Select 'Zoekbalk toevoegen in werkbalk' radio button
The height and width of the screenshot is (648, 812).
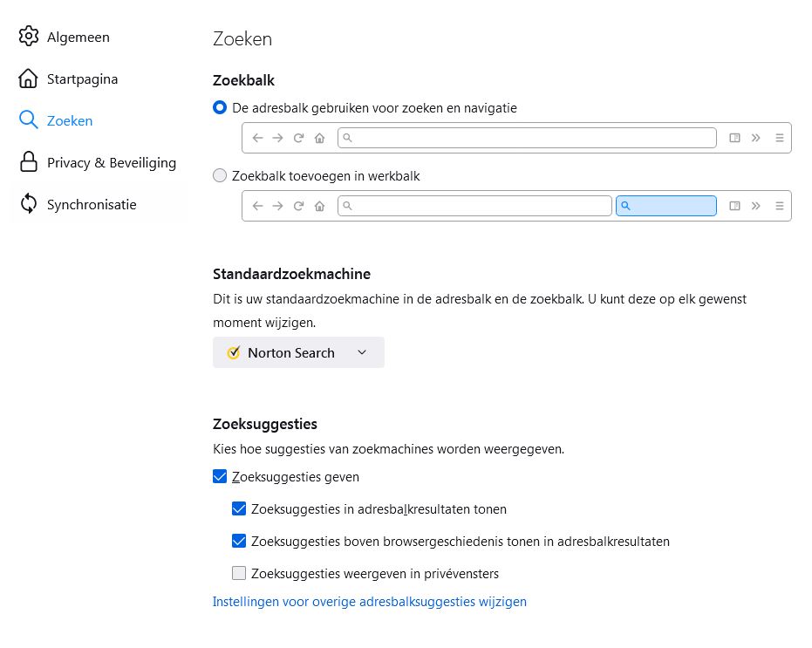click(x=220, y=176)
